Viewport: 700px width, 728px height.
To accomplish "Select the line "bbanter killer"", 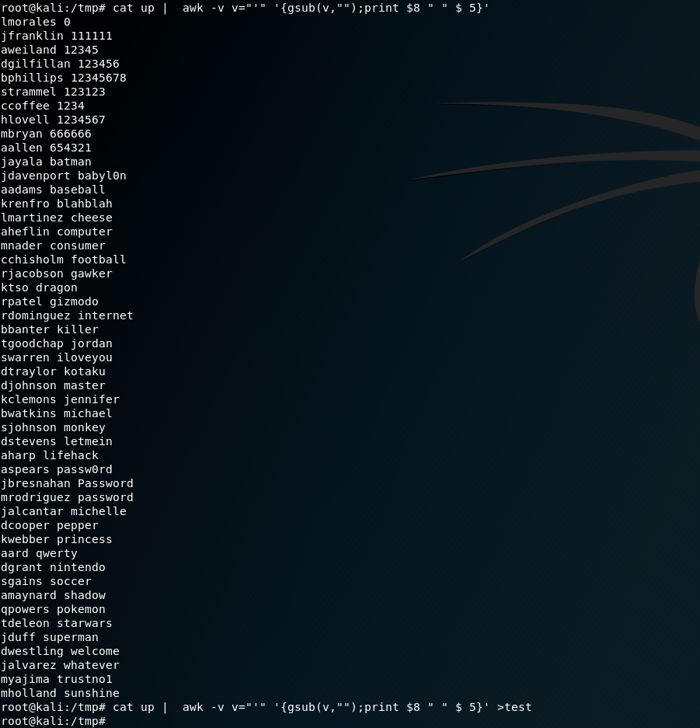I will coord(50,329).
